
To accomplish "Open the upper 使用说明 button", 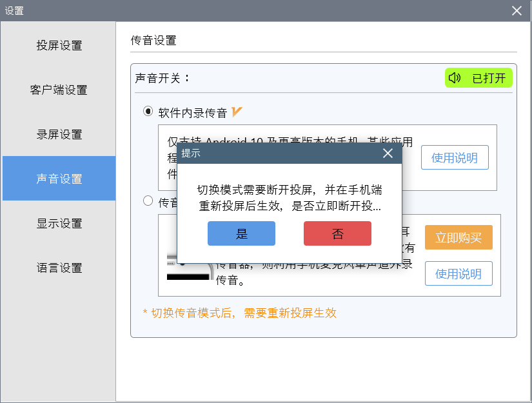I will pyautogui.click(x=455, y=157).
